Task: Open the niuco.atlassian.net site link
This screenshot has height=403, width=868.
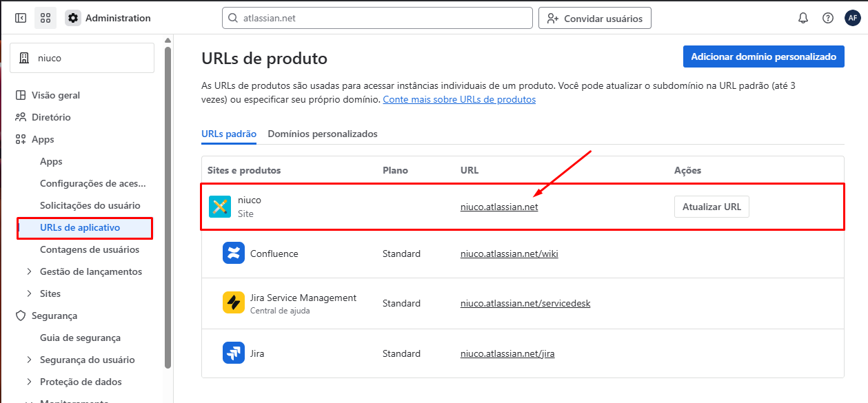Action: [x=499, y=207]
